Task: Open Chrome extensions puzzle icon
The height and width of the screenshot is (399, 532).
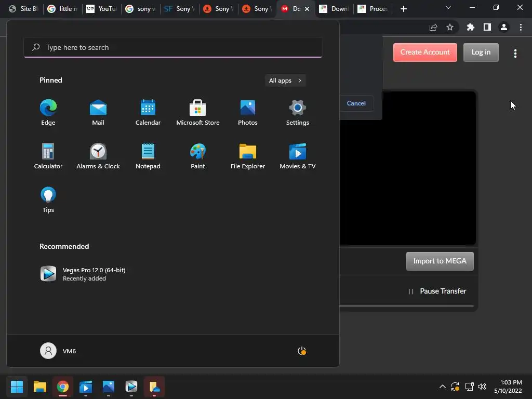Action: click(x=470, y=27)
